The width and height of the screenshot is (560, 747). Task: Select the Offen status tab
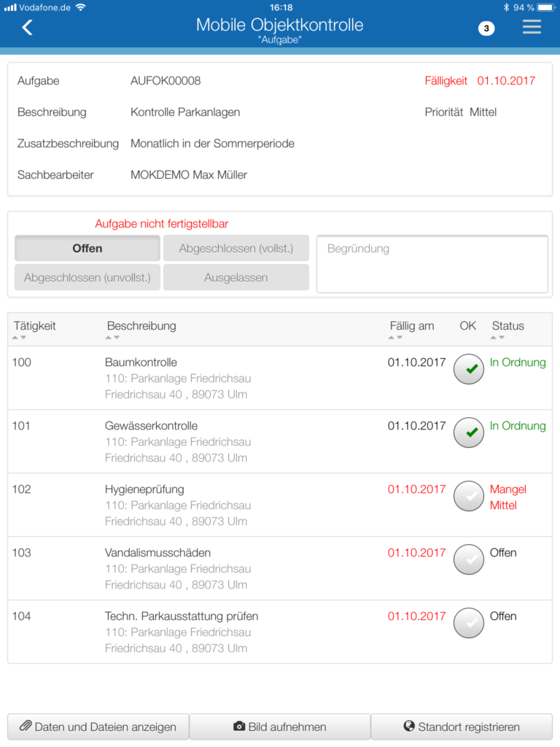[x=87, y=248]
